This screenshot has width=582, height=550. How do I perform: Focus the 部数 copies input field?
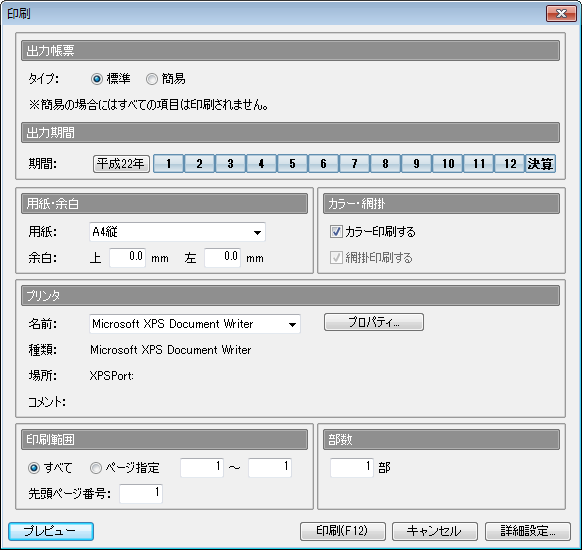pos(352,467)
